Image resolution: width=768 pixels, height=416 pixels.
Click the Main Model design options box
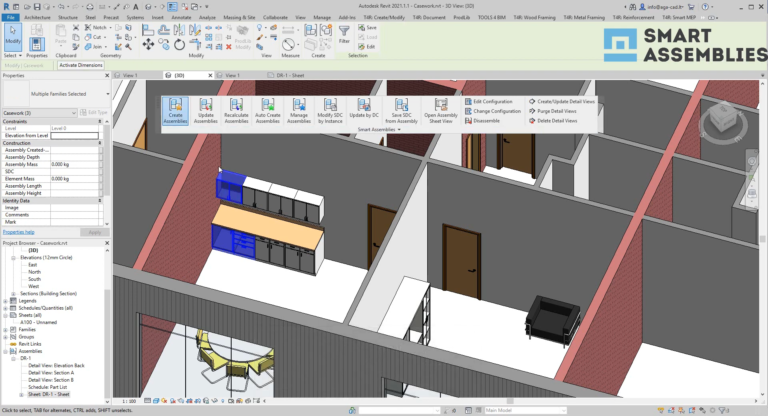[525, 410]
